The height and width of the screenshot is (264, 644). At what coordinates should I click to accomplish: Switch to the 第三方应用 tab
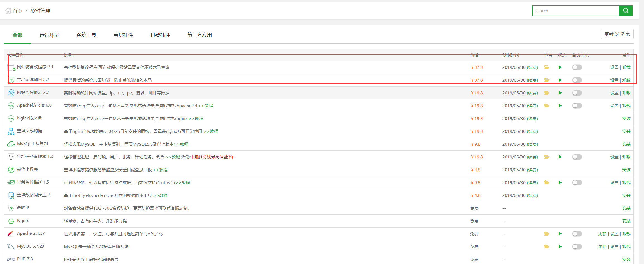pos(200,35)
